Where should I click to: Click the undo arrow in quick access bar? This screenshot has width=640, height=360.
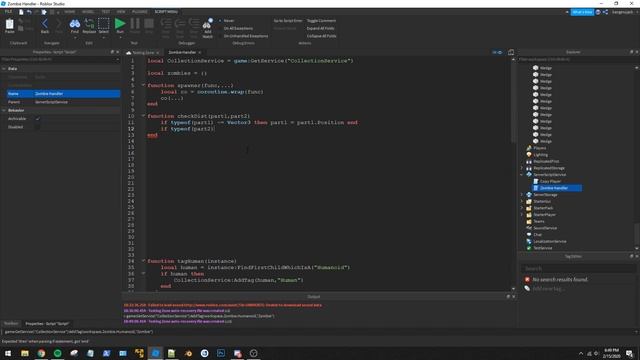pos(29,12)
